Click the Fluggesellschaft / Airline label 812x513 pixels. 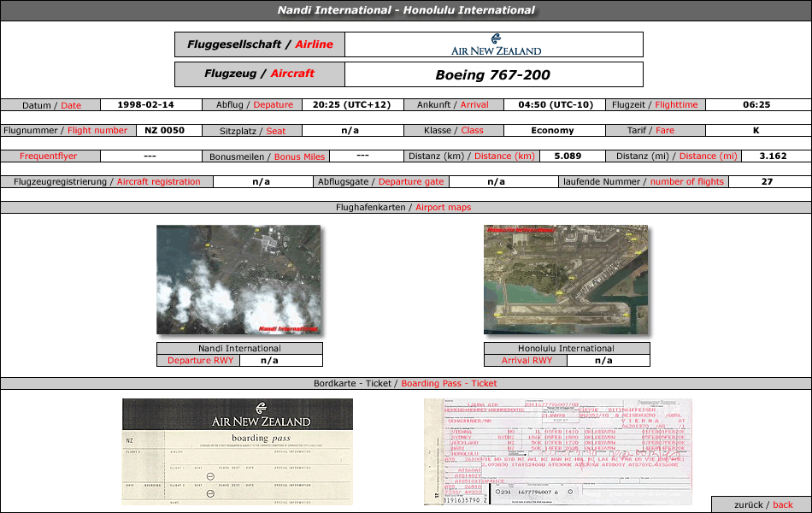pos(260,44)
